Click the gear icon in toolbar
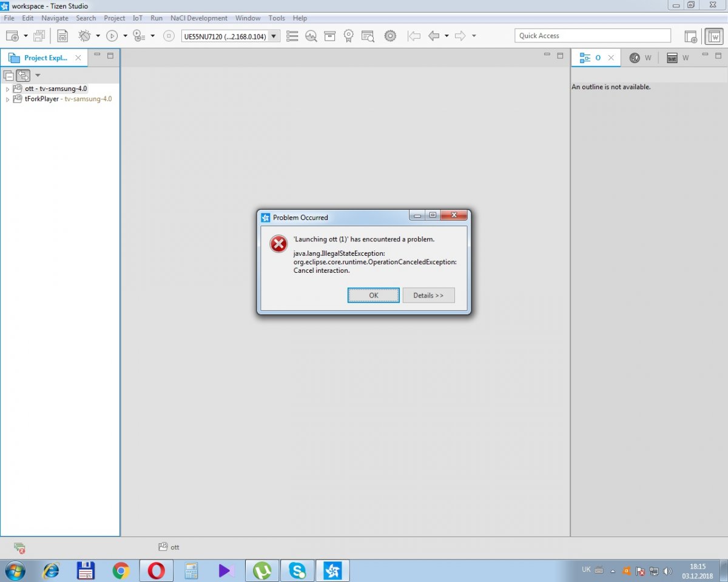This screenshot has height=582, width=728. click(390, 36)
